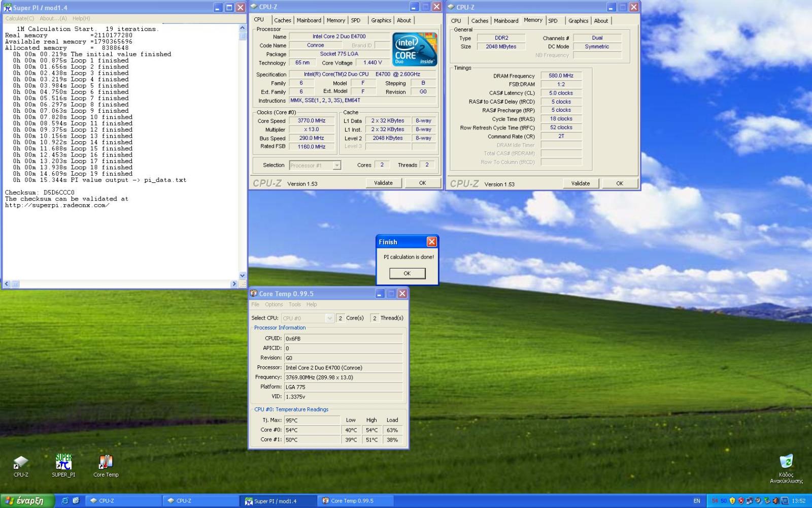
Task: Activate the CPU-Z taskbar button next to Quick Launch
Action: coord(124,501)
